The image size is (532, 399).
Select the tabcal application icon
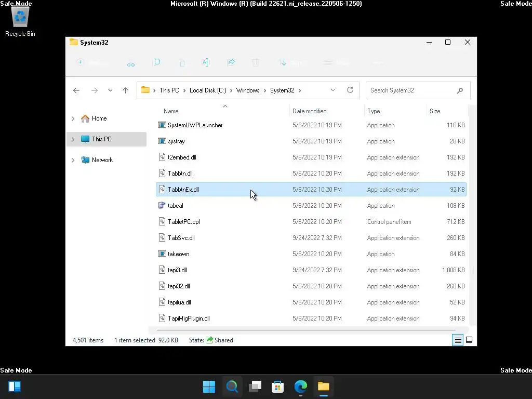pos(162,205)
